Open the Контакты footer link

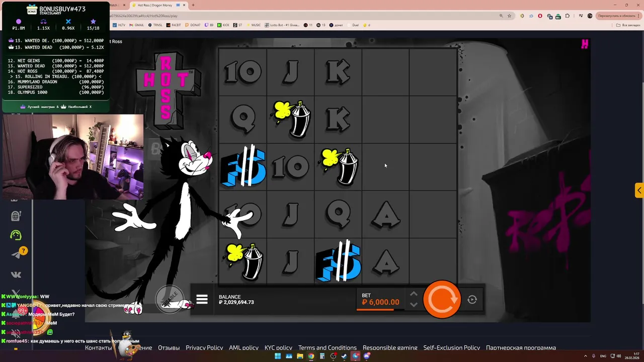[98, 348]
